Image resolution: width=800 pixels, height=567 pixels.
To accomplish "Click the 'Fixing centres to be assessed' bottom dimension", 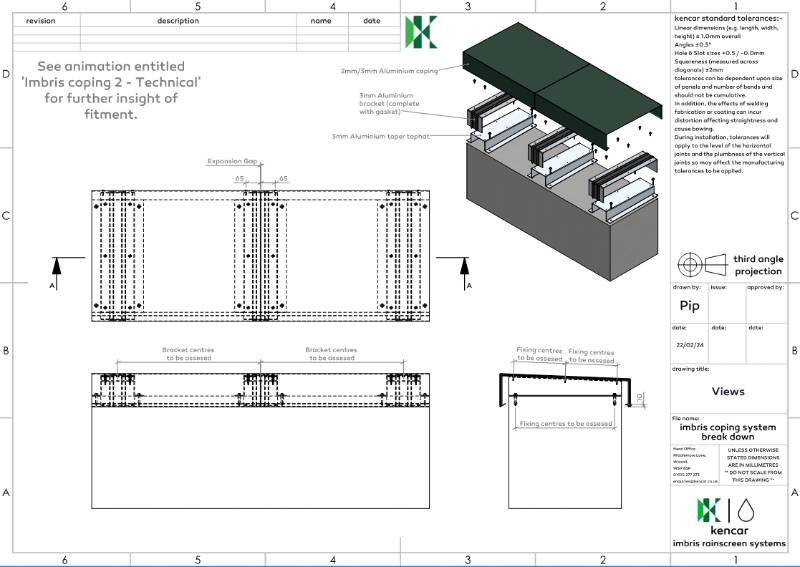I will click(x=565, y=423).
